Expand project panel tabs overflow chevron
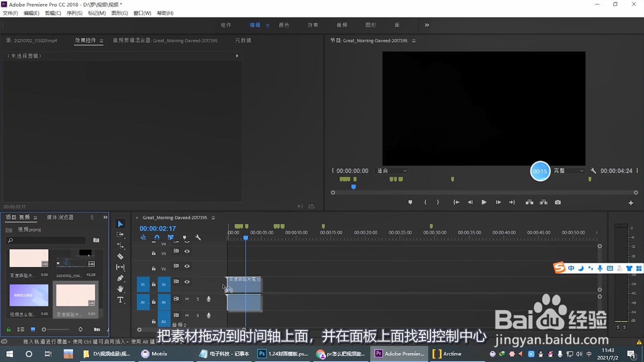 coord(105,217)
